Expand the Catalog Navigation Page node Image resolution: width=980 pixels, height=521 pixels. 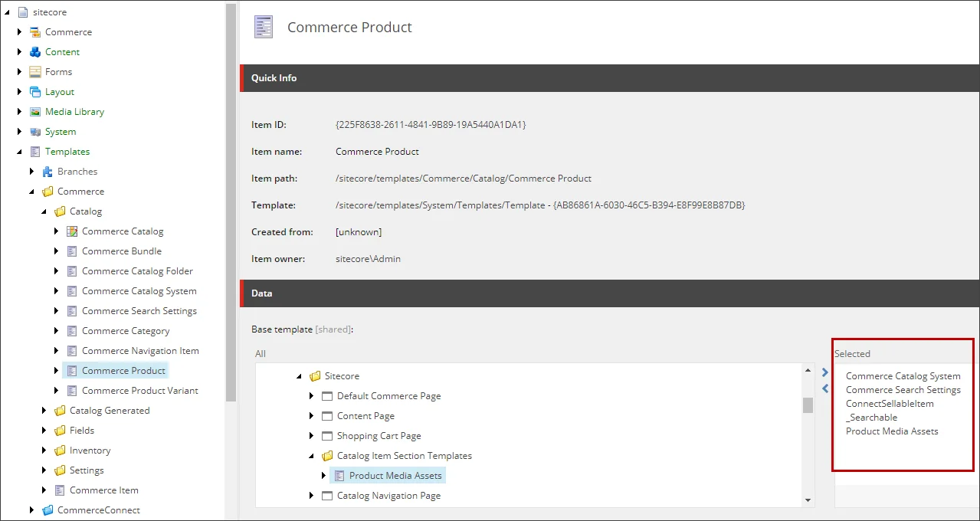(x=312, y=496)
